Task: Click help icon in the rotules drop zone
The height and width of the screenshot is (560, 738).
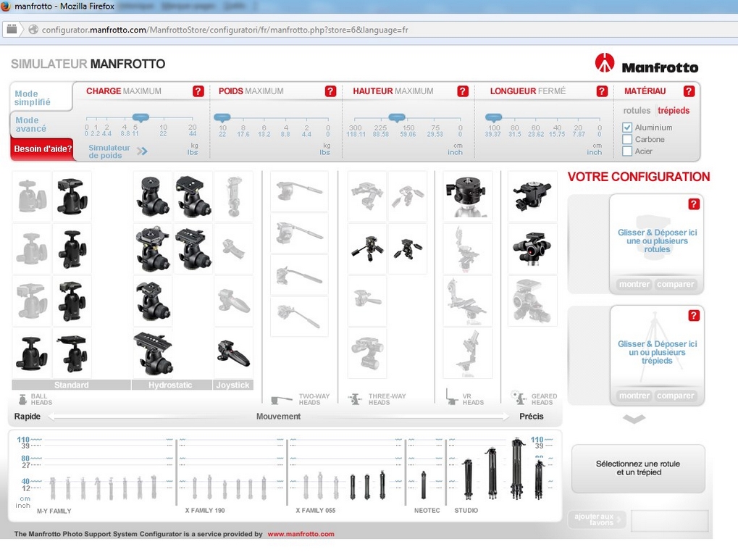Action: click(694, 204)
